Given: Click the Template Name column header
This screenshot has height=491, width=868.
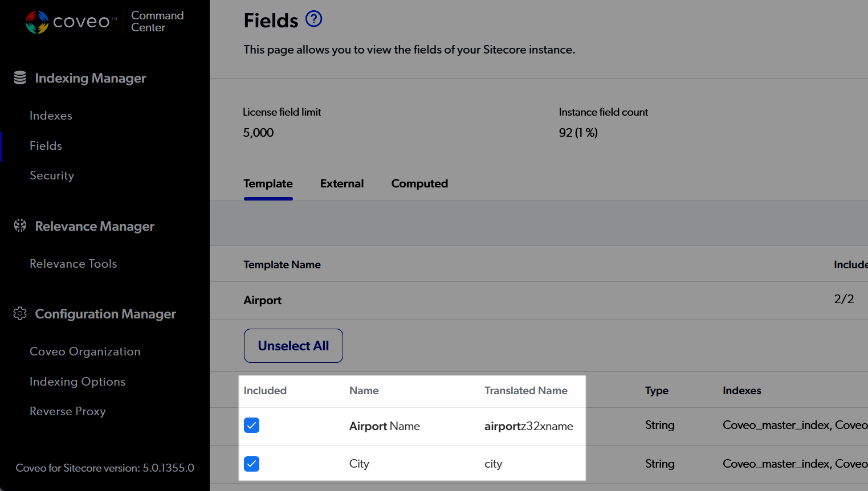Looking at the screenshot, I should tap(282, 265).
